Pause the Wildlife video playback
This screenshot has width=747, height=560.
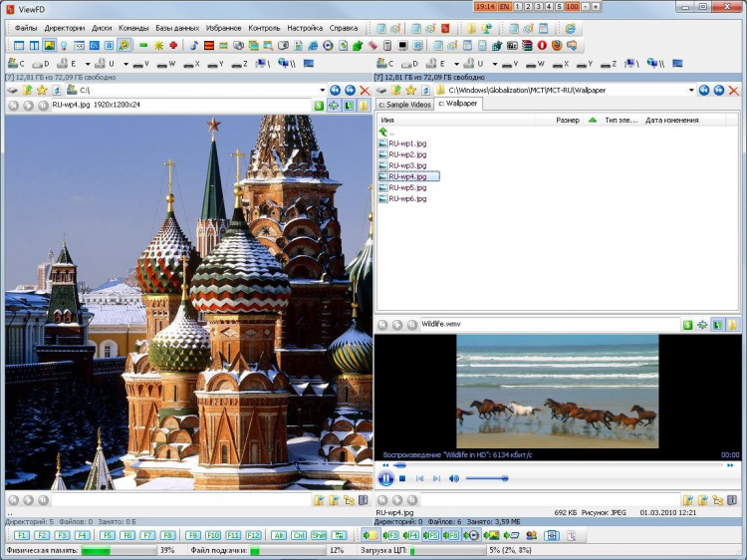coord(385,478)
